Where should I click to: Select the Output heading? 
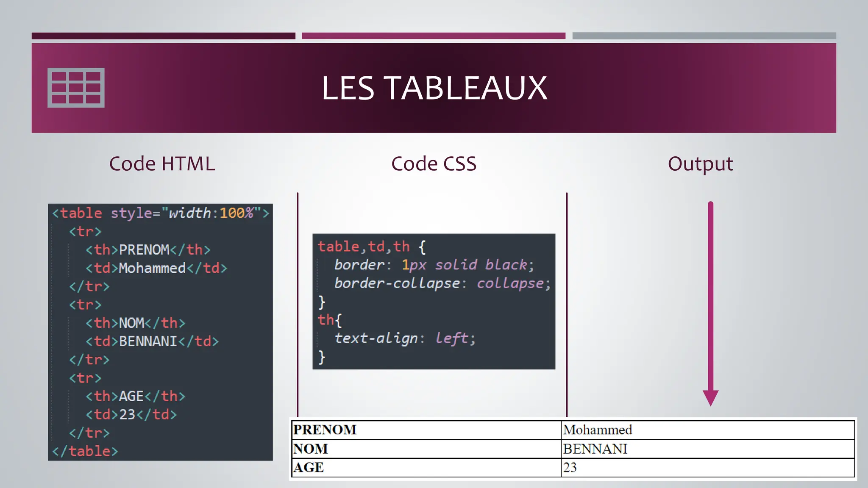pyautogui.click(x=701, y=164)
